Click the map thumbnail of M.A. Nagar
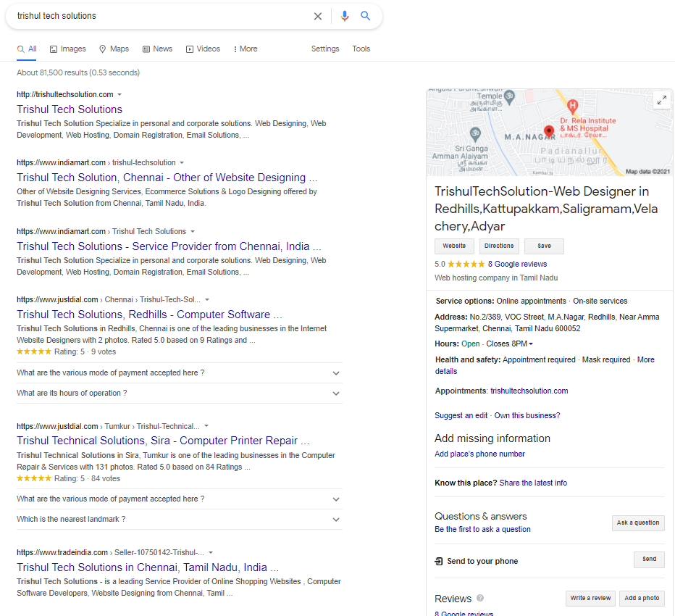The height and width of the screenshot is (616, 675). pos(549,132)
